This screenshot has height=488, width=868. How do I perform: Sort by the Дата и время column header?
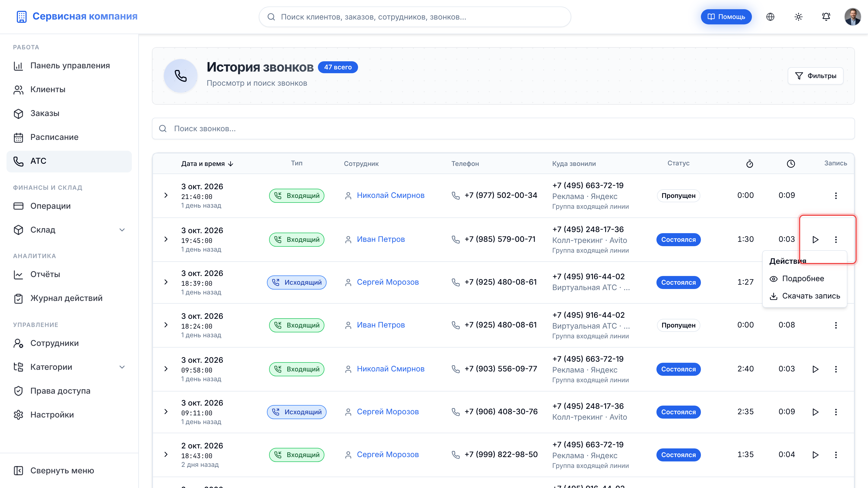click(207, 164)
